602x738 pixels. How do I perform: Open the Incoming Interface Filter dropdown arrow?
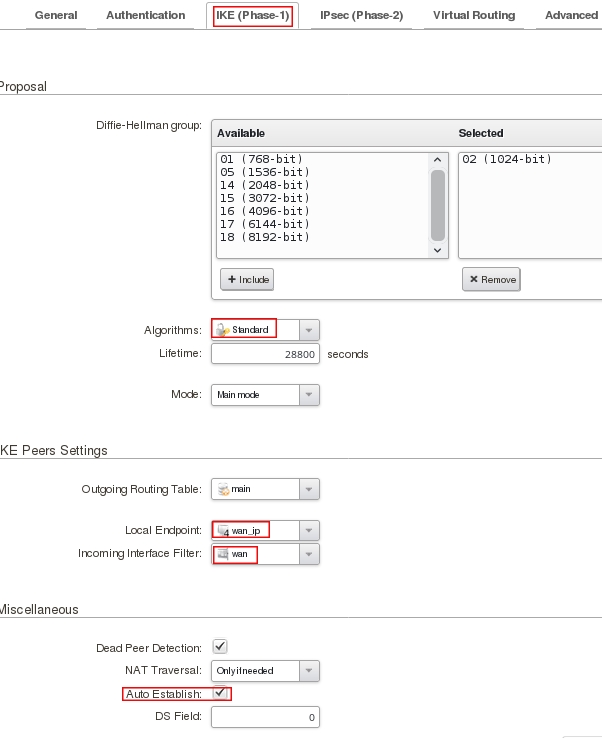(309, 554)
